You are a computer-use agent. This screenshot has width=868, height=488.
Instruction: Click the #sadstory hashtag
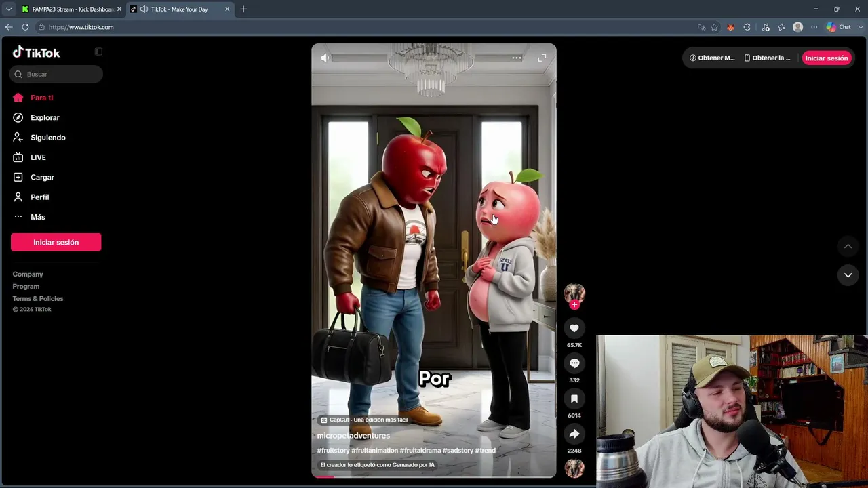point(458,451)
